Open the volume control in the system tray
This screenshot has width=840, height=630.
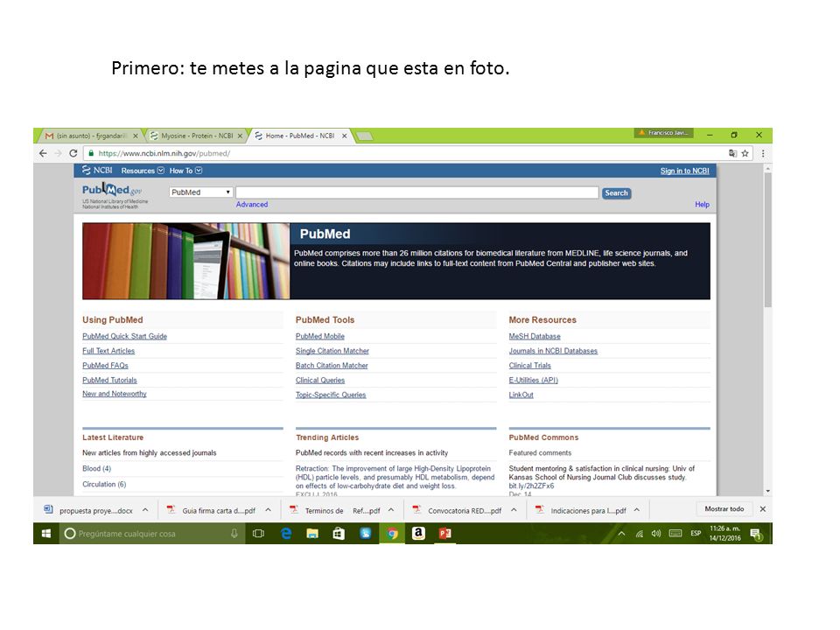tap(655, 534)
